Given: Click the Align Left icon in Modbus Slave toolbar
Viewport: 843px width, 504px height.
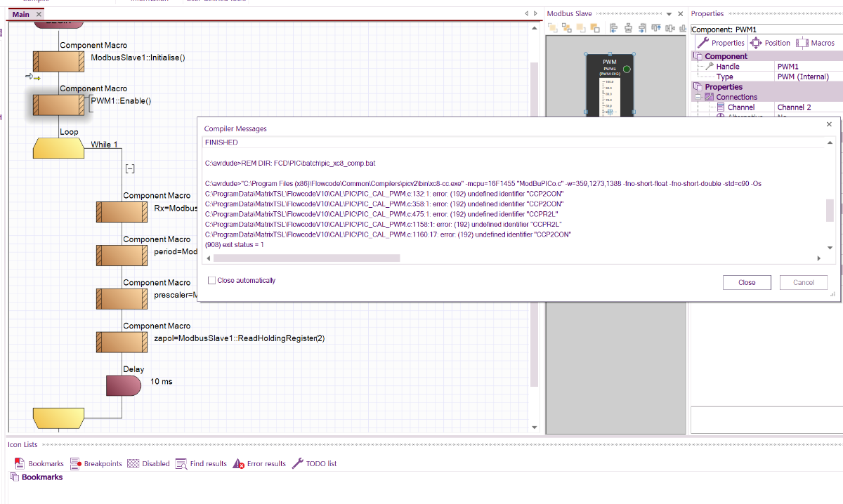Looking at the screenshot, I should pos(613,28).
